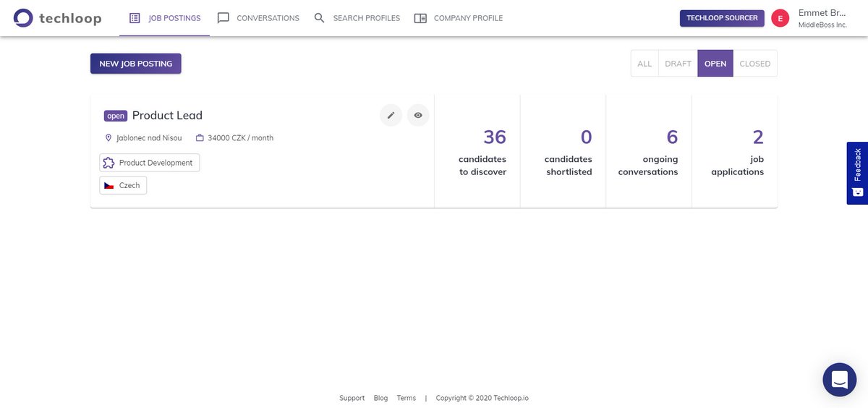This screenshot has height=408, width=868.
Task: Open the Terms footer link
Action: [x=407, y=398]
